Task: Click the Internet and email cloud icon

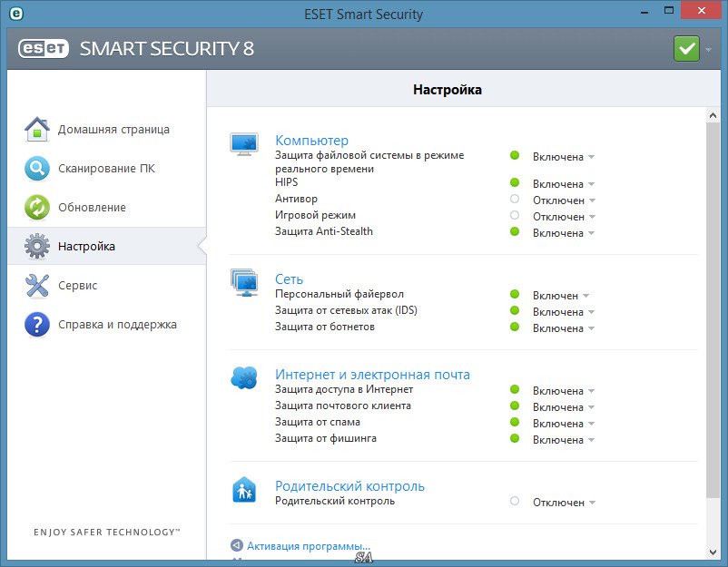Action: (244, 377)
